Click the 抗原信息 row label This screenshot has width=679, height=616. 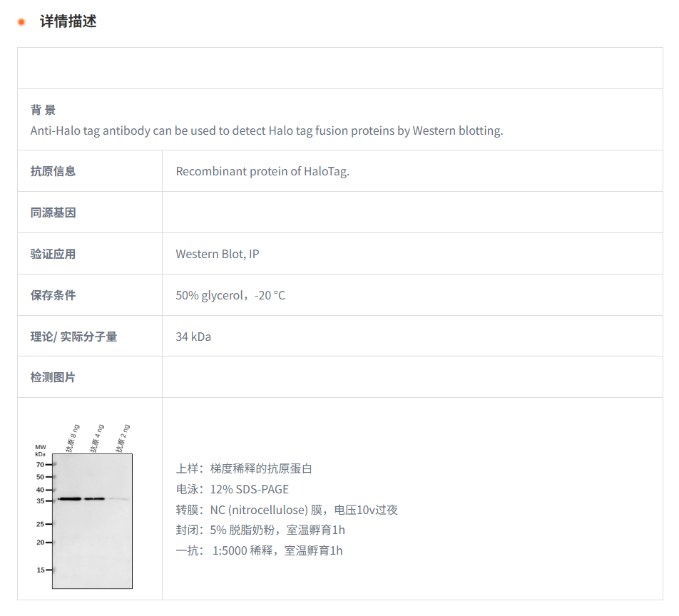click(53, 171)
